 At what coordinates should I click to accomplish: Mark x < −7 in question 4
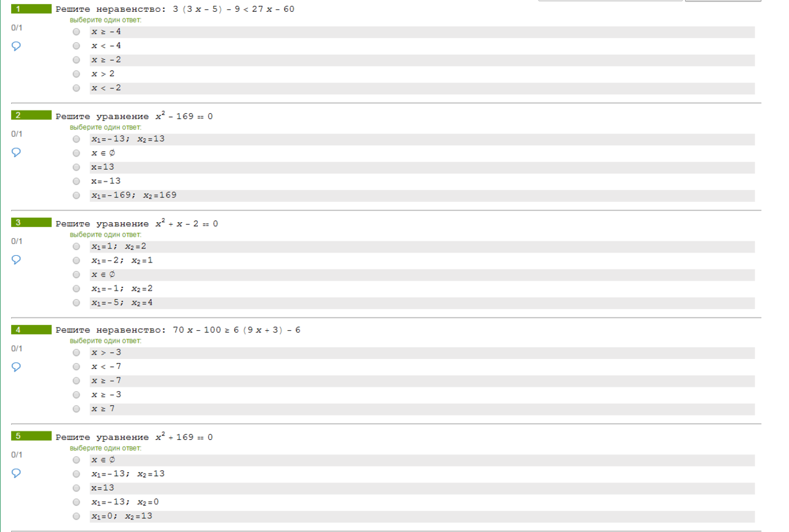76,367
